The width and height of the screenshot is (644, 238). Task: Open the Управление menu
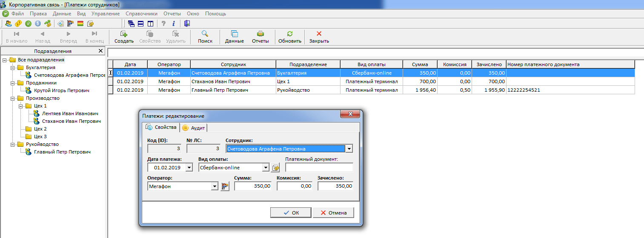click(x=106, y=14)
